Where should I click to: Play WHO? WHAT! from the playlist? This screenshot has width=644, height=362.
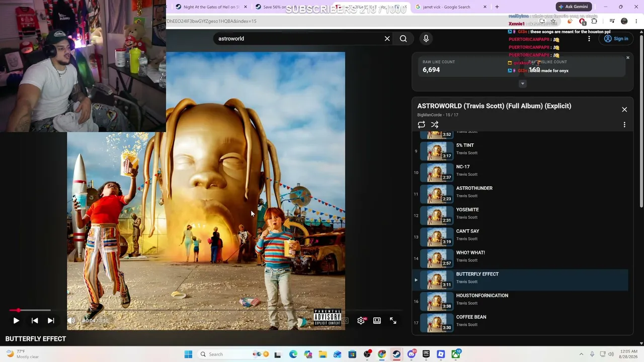520,257
